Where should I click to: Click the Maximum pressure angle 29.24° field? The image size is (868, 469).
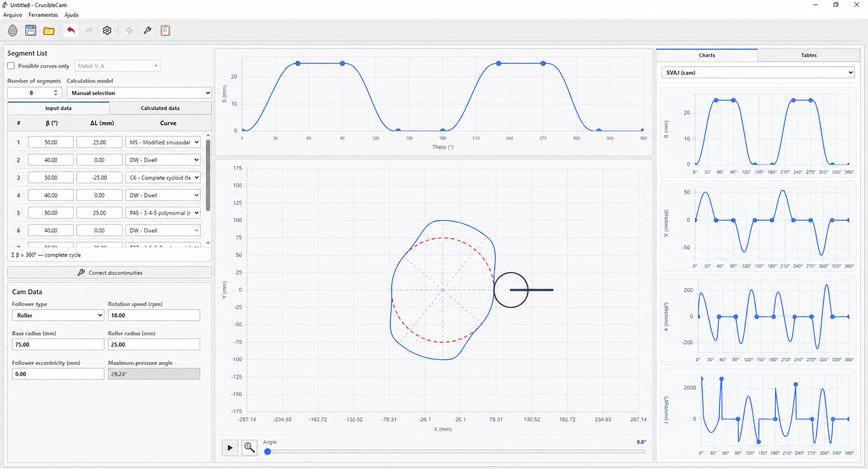154,374
